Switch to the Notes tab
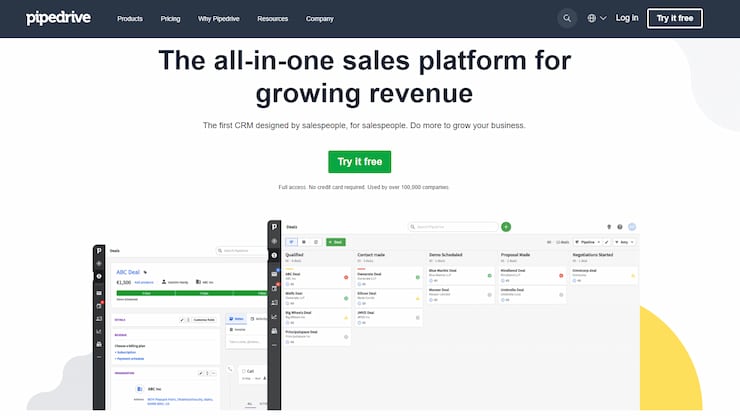 click(x=236, y=319)
